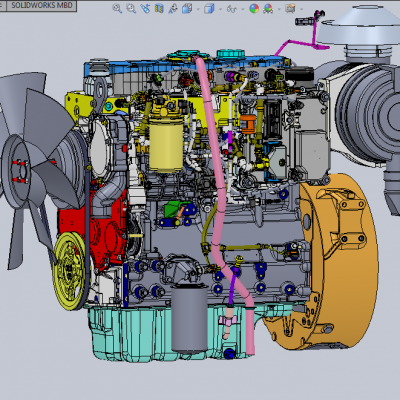Open Edit Appearance color ball

(x=254, y=8)
